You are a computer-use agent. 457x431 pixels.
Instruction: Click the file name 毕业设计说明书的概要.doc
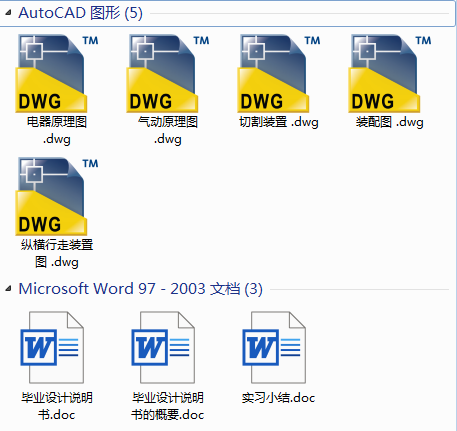168,406
